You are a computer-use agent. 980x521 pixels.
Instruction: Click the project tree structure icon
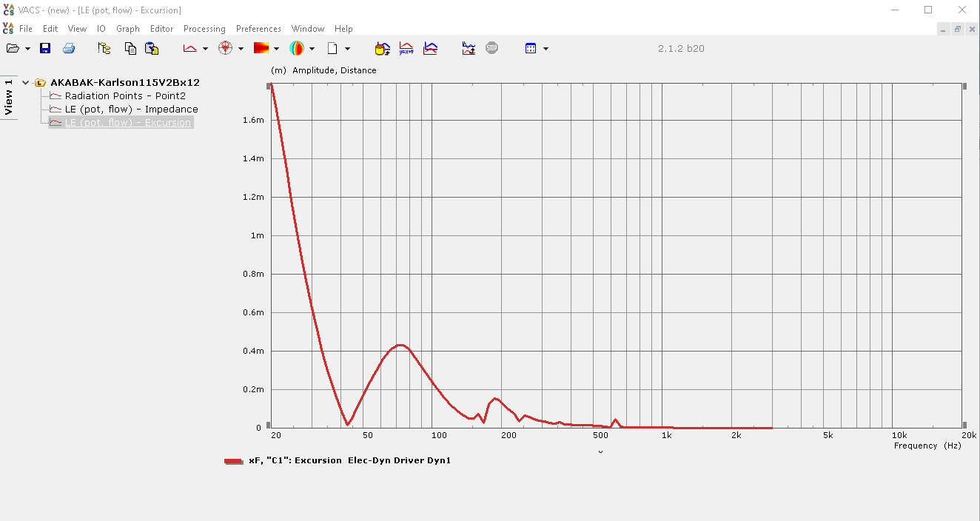point(104,48)
